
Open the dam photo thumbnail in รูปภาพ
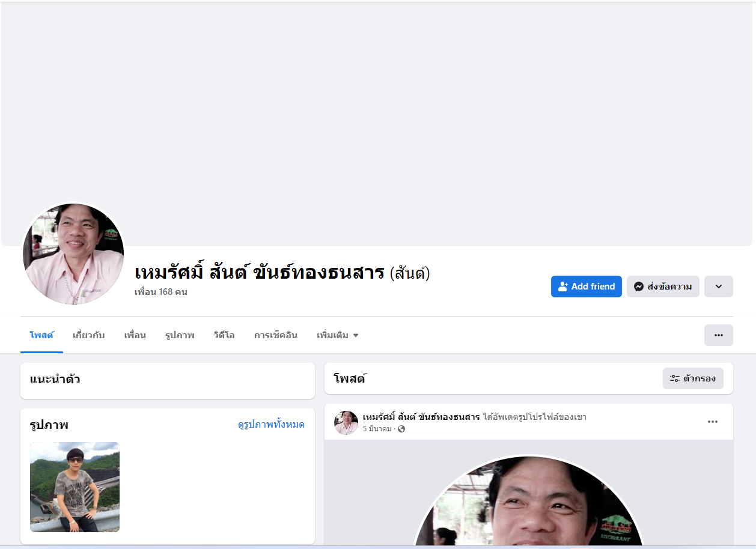(x=75, y=487)
